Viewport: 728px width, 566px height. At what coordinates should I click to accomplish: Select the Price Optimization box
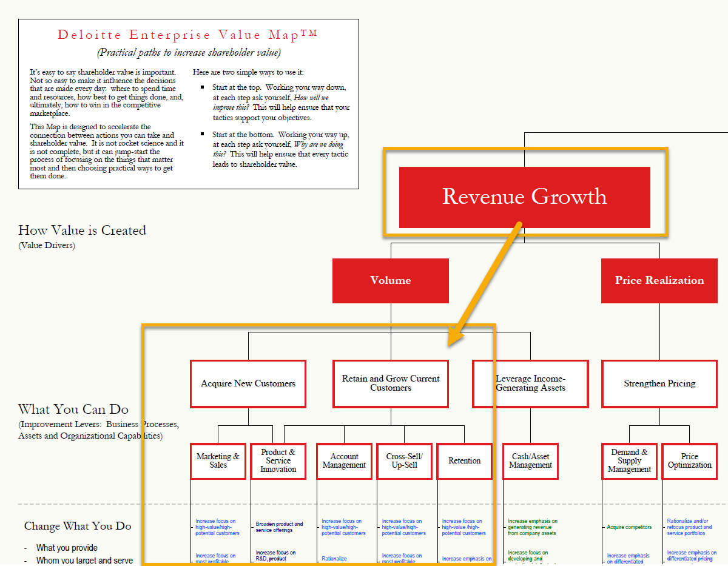click(x=689, y=461)
